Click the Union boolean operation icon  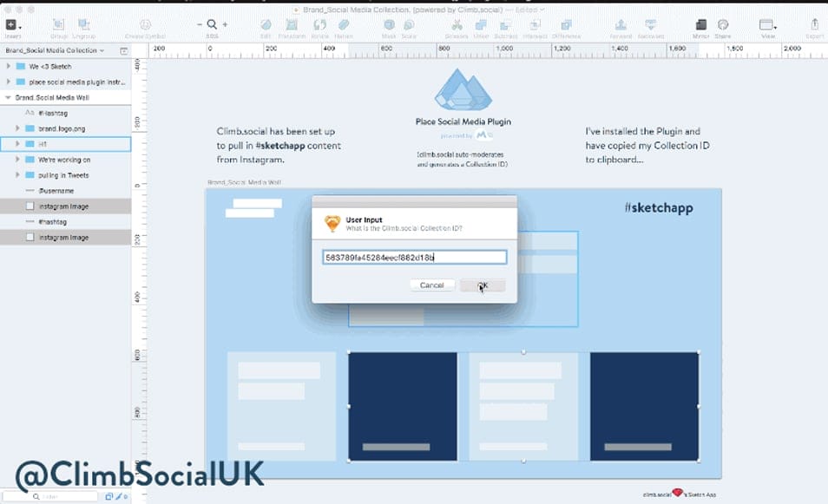pyautogui.click(x=480, y=24)
